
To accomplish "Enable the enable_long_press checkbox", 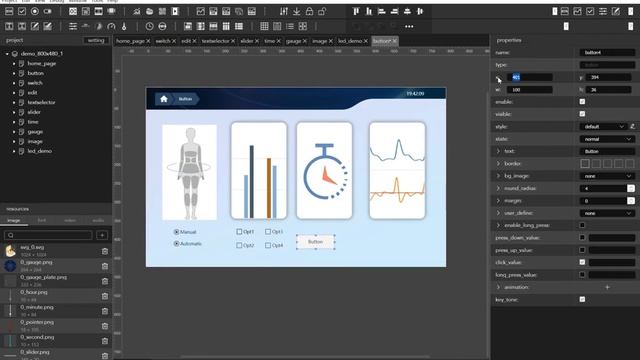I will click(x=582, y=225).
